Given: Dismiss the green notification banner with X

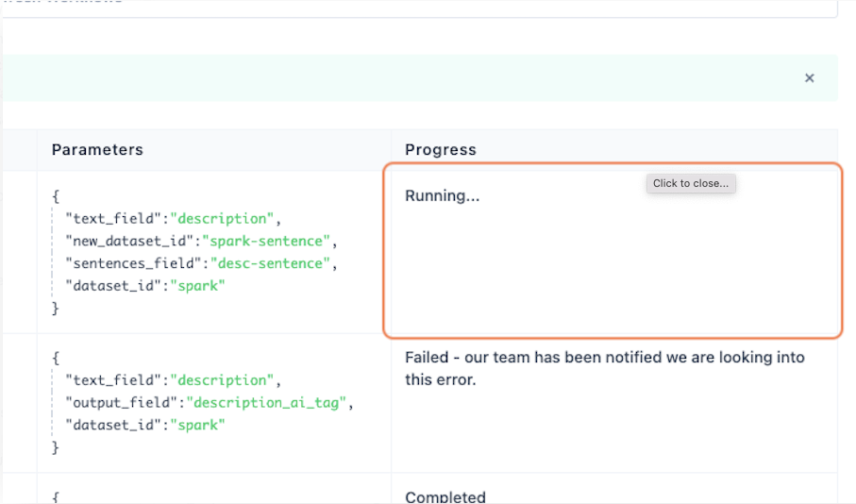Looking at the screenshot, I should pos(809,78).
